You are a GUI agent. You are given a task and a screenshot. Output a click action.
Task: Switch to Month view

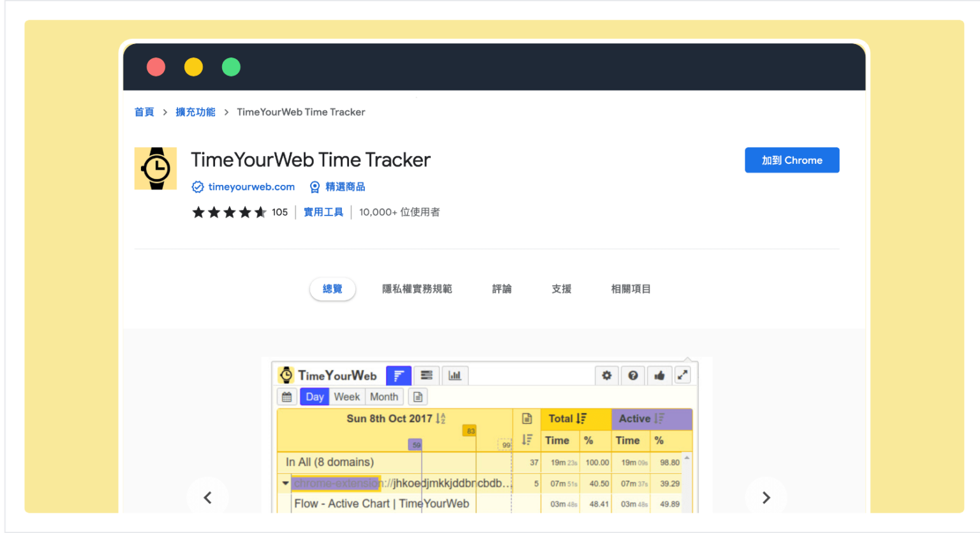(383, 396)
